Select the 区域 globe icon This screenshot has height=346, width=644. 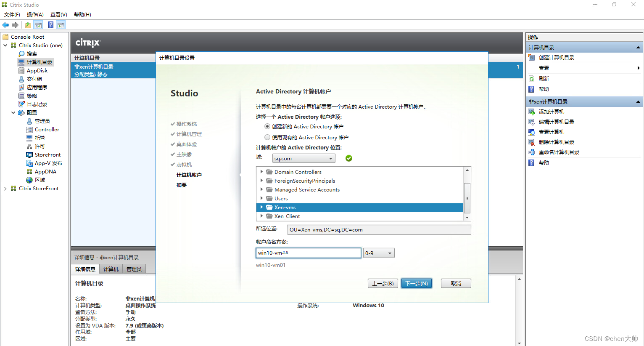coord(29,180)
